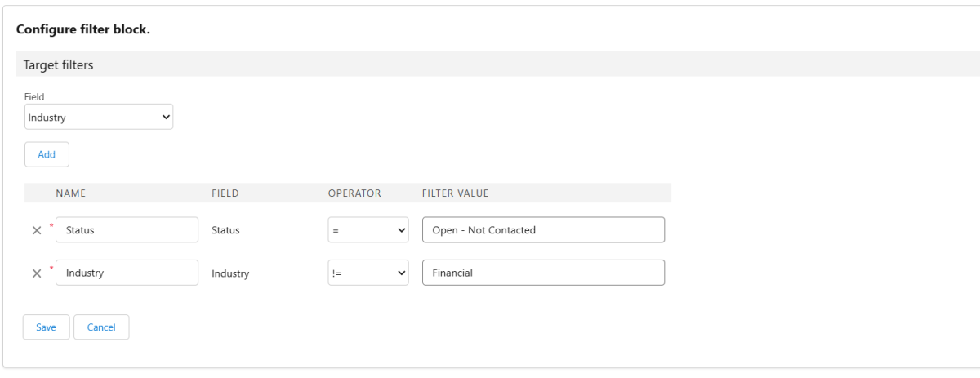The width and height of the screenshot is (980, 378).
Task: Click the Financial filter value field
Action: 543,273
